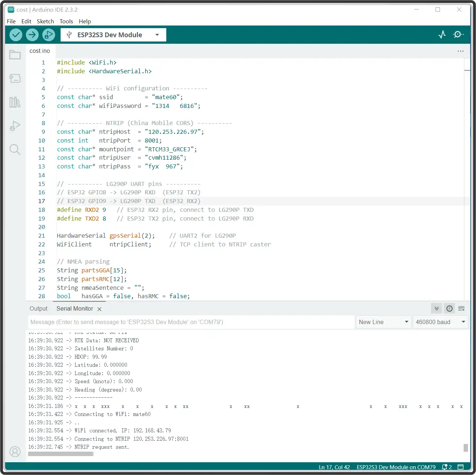Open the New Line ending dropdown
The image size is (476, 475).
pyautogui.click(x=383, y=322)
